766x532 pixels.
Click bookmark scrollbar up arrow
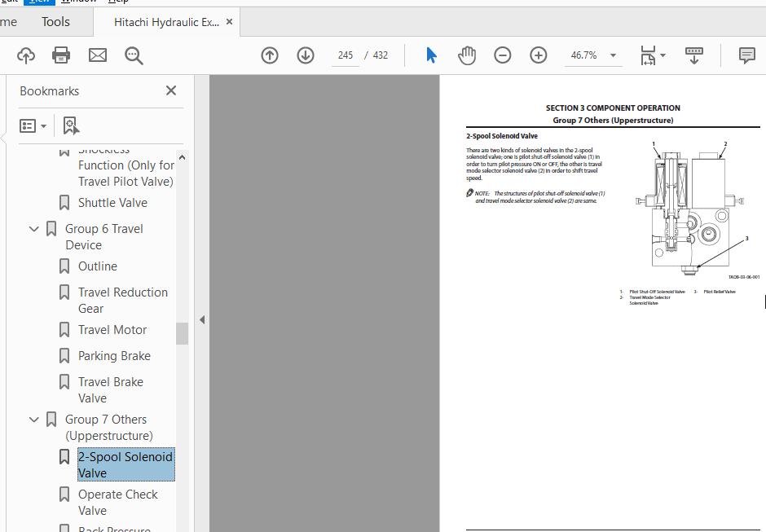click(x=182, y=157)
